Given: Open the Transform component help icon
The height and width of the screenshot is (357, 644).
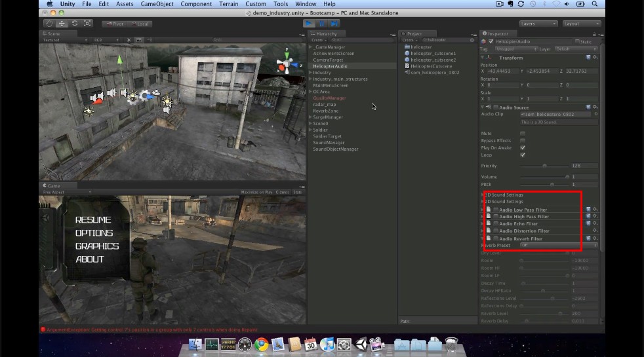Looking at the screenshot, I should click(588, 58).
